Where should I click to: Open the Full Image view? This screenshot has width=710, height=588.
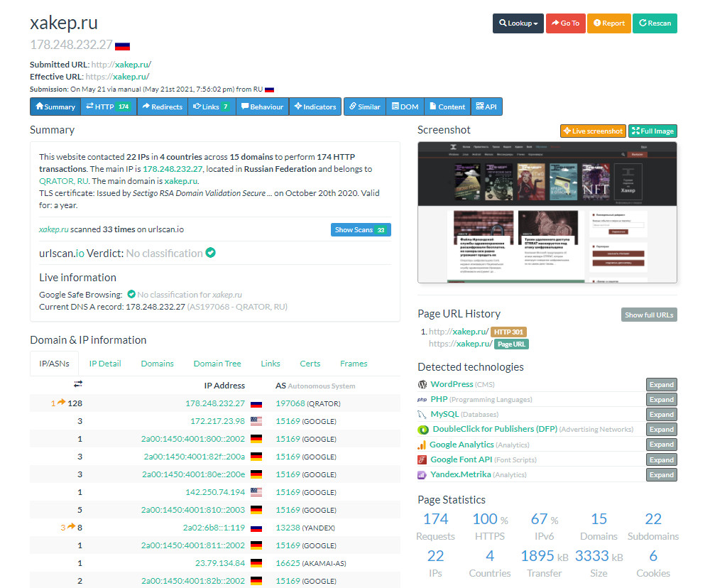pyautogui.click(x=652, y=131)
